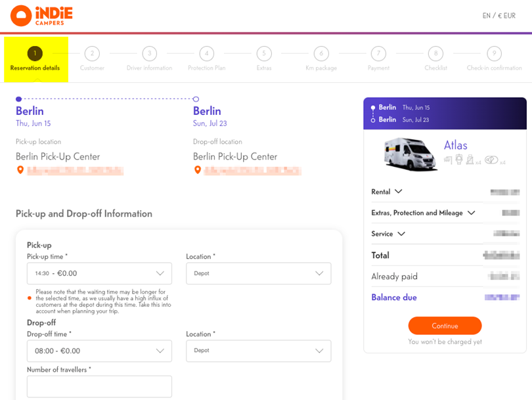
Task: Expand the Rental price section
Action: 387,192
